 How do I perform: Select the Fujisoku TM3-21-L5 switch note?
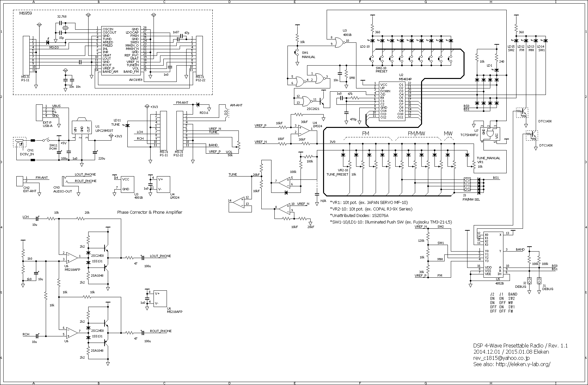click(x=391, y=222)
